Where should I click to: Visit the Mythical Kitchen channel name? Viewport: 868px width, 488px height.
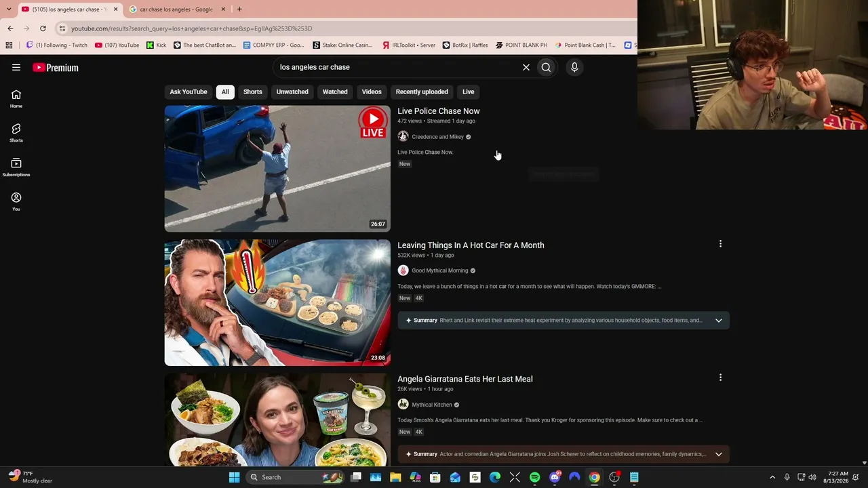[x=432, y=405]
